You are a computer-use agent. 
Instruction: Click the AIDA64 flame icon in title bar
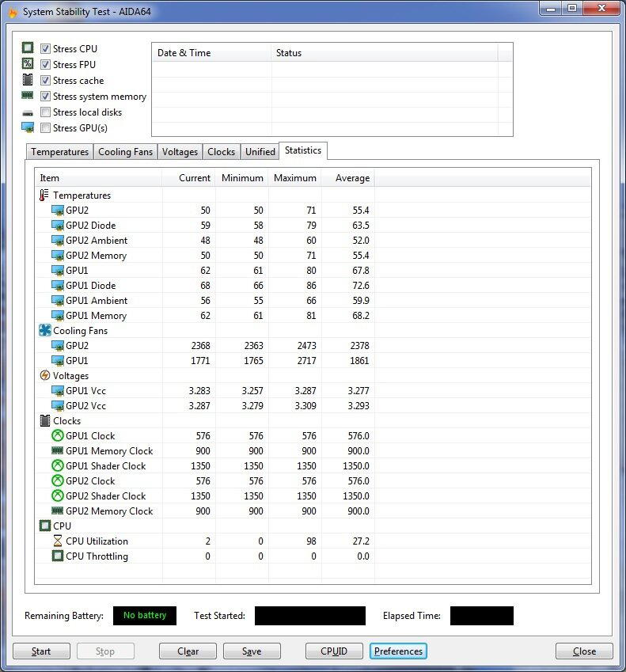pyautogui.click(x=13, y=12)
